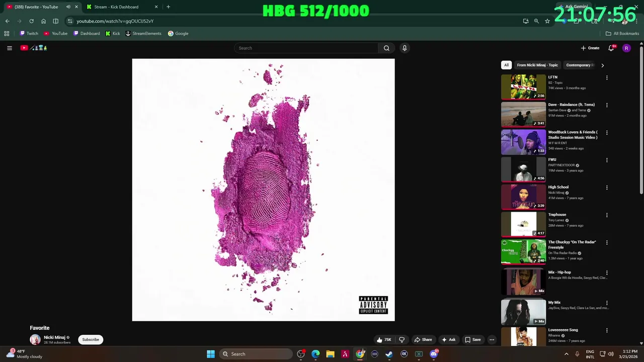Screen dimensions: 644x362
Task: Bookmark this page with star icon
Action: coord(547,21)
